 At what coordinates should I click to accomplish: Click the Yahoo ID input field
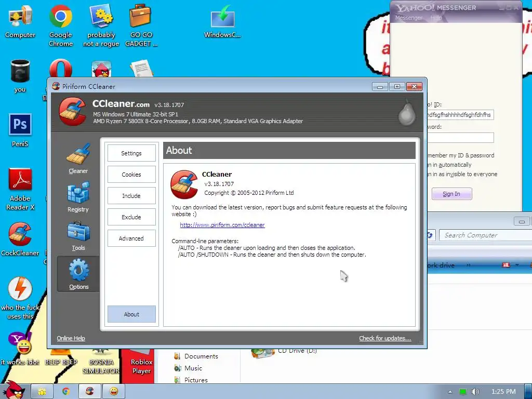pos(460,115)
